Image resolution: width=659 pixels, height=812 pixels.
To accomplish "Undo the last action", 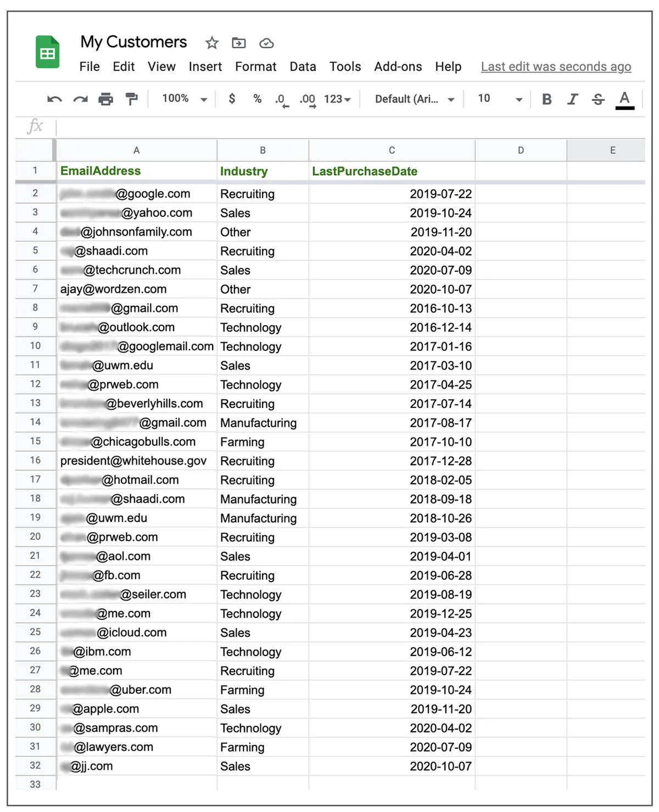I will (54, 99).
